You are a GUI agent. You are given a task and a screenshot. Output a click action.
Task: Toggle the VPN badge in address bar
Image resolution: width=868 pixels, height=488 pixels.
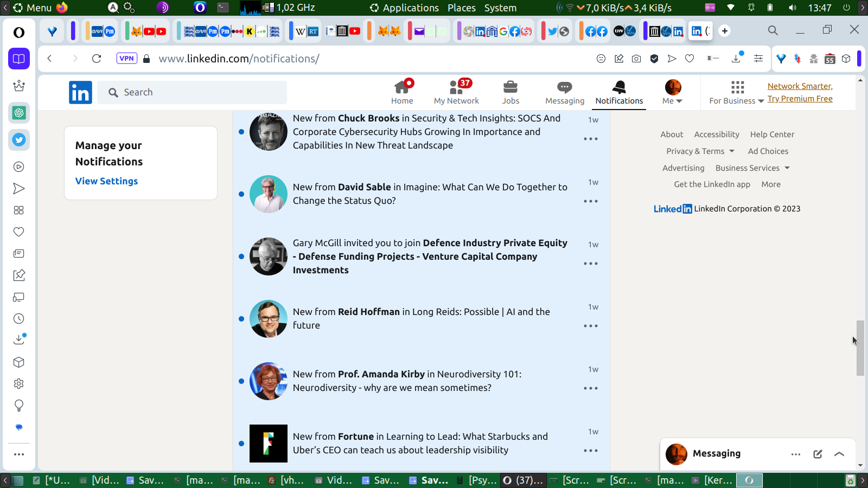(x=127, y=59)
